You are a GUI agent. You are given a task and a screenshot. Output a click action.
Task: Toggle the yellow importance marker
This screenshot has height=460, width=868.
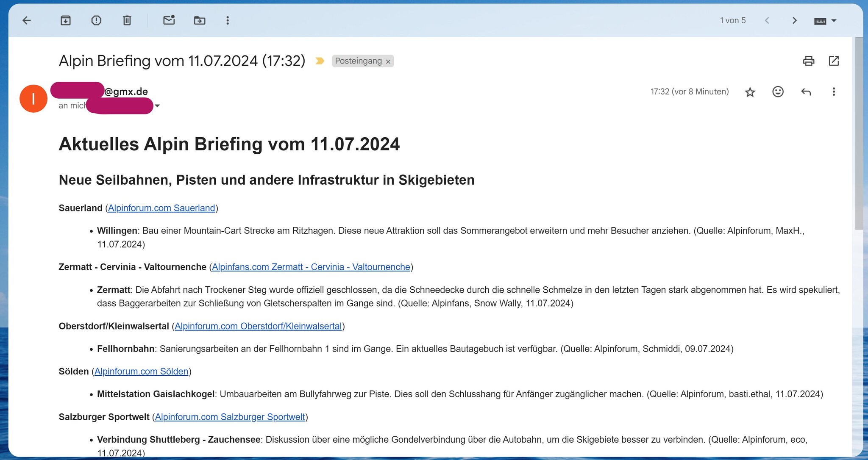tap(320, 61)
